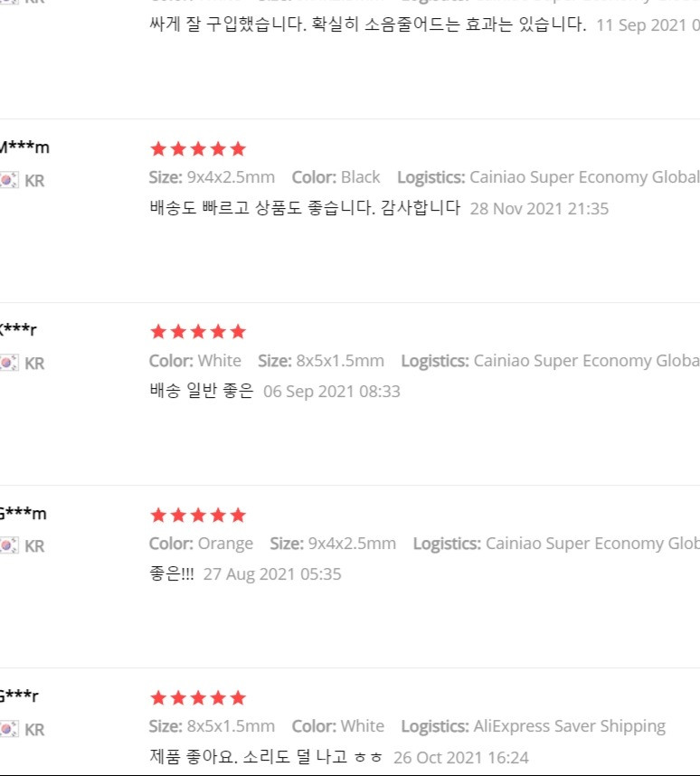Click the Size 9x4x2.5mm label in the Black review
Image resolution: width=700 pixels, height=776 pixels.
212,177
